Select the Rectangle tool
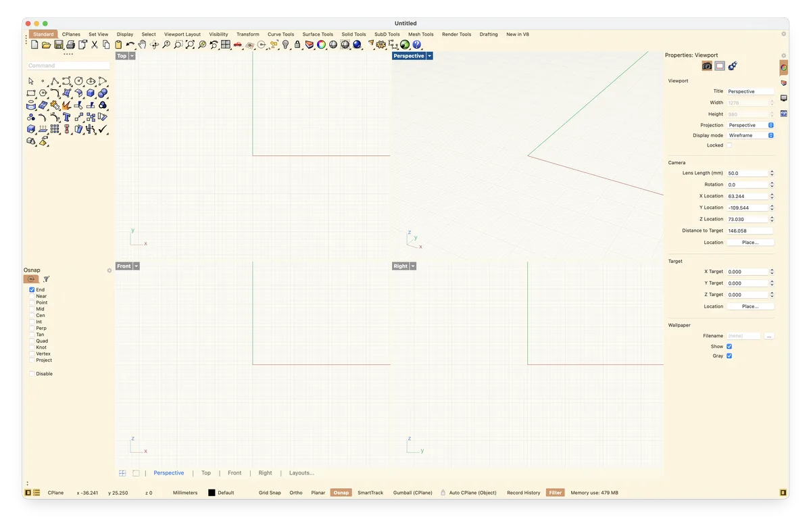The image size is (811, 532). tap(31, 93)
